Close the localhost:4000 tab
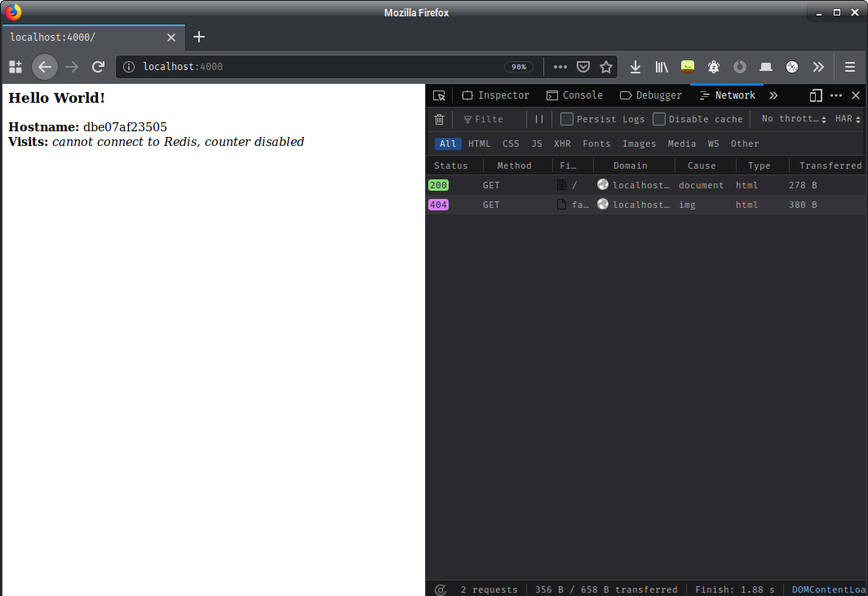This screenshot has height=596, width=868. tap(171, 37)
